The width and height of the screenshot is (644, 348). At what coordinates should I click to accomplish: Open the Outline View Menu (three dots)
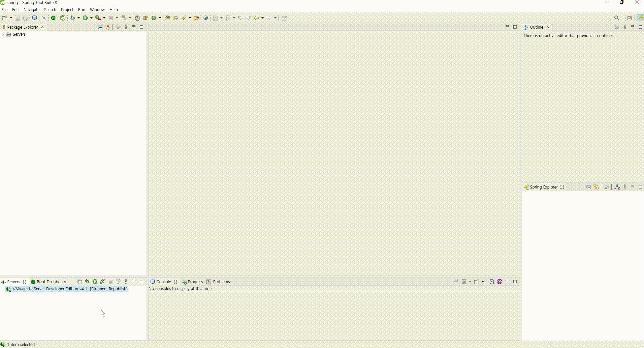point(625,27)
